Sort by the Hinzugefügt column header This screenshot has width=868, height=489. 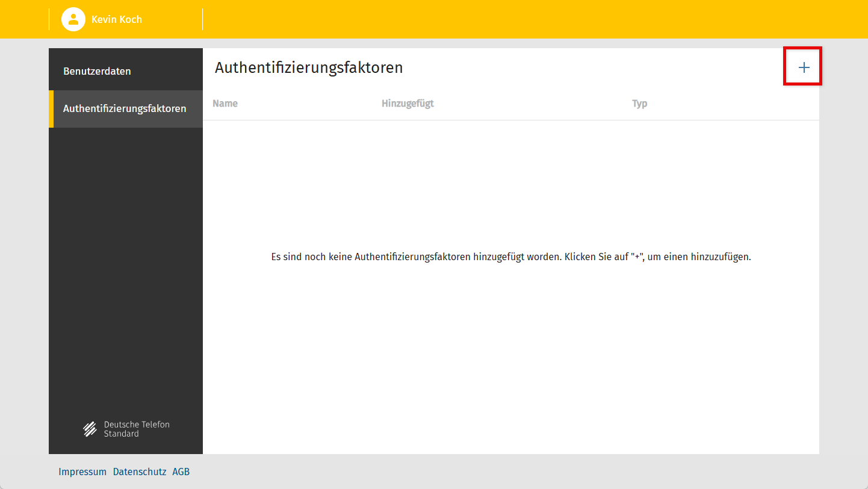(x=408, y=104)
